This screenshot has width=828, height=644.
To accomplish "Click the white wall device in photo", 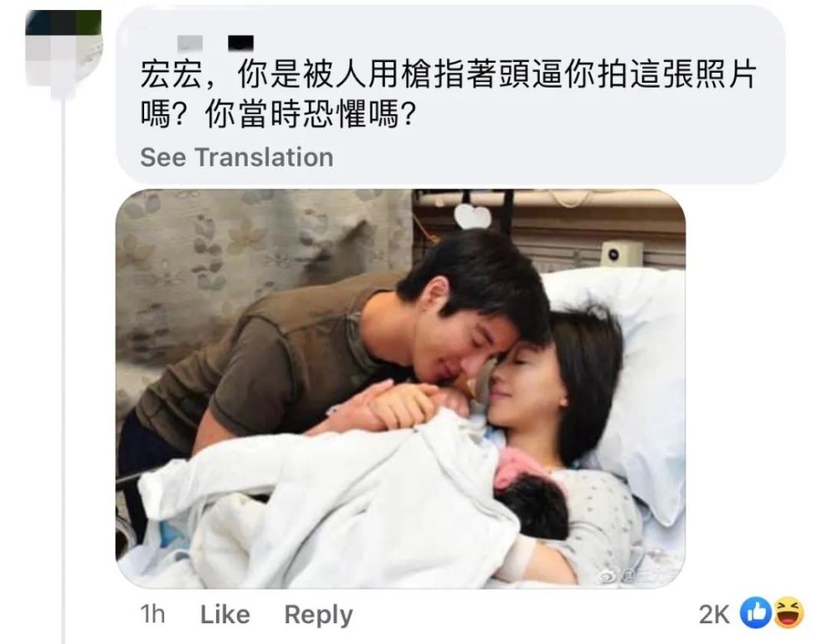I will (x=622, y=255).
